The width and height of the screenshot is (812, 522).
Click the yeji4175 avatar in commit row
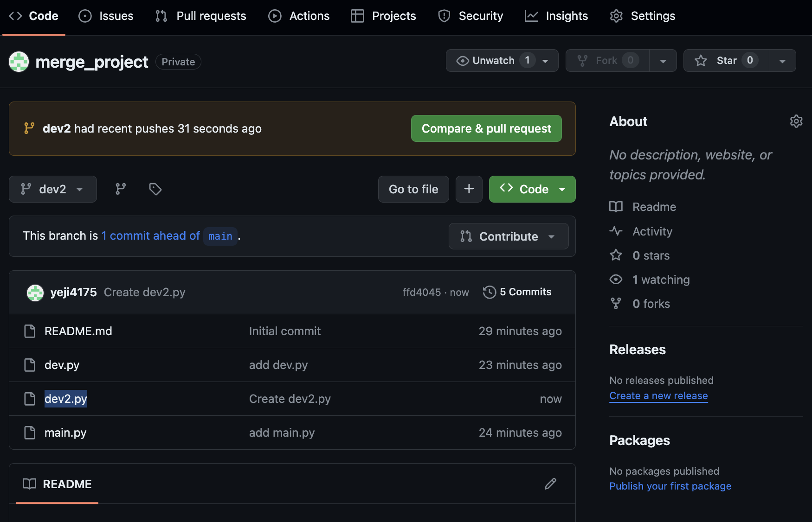35,293
